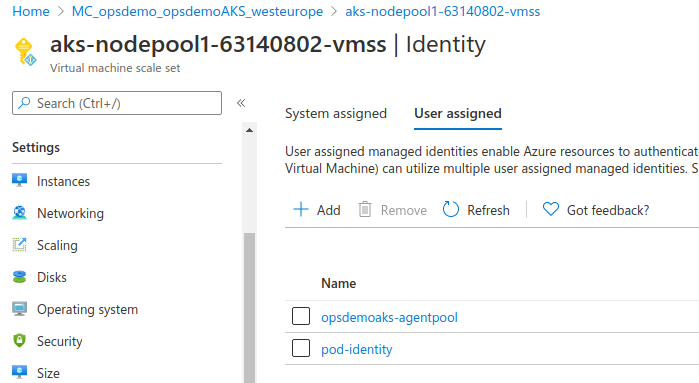Click the Settings section heading

pos(36,148)
